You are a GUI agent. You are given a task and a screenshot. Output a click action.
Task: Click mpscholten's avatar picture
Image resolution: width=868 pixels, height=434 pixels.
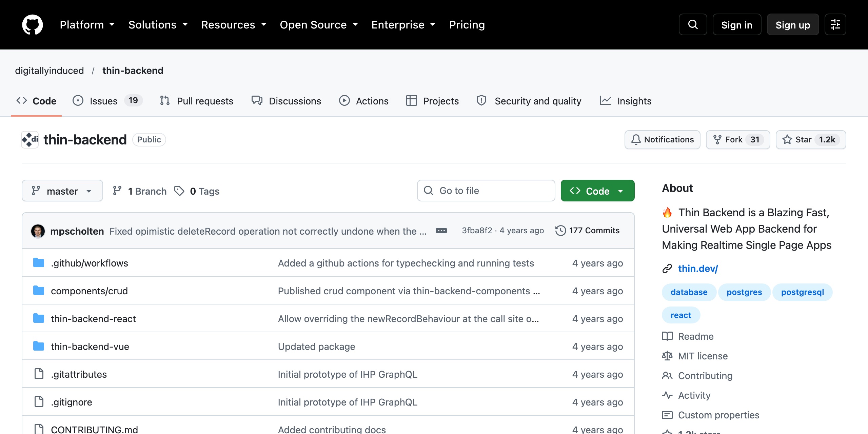[38, 231]
